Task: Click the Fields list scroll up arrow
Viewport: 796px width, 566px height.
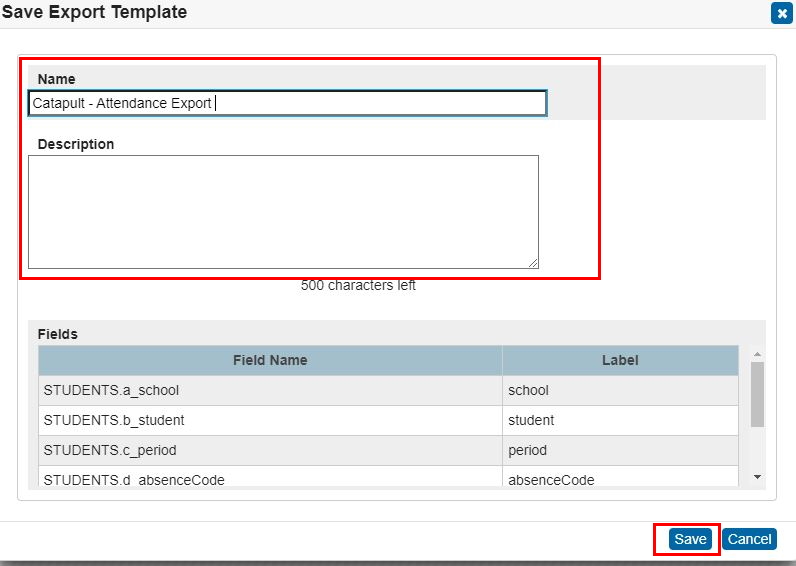Action: click(757, 354)
